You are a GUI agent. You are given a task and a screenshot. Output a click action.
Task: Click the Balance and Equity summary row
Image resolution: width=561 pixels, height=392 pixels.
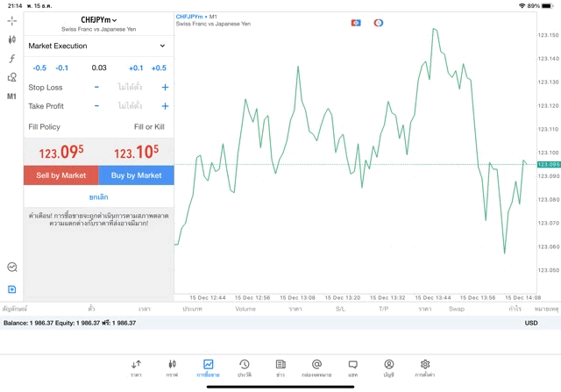(280, 323)
